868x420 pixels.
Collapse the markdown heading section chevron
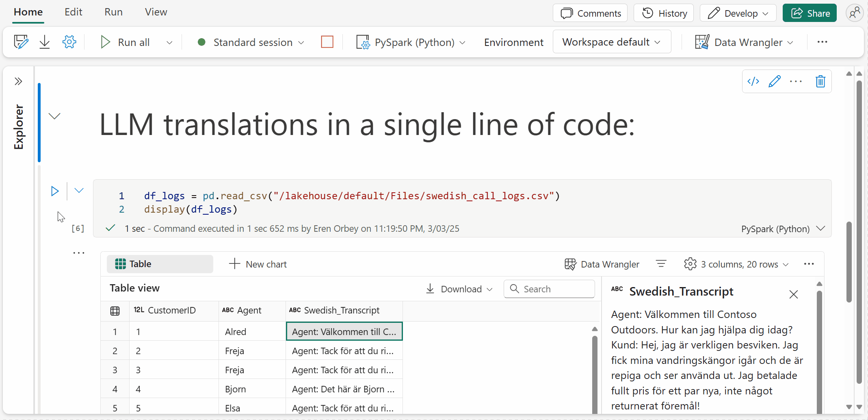pyautogui.click(x=54, y=116)
